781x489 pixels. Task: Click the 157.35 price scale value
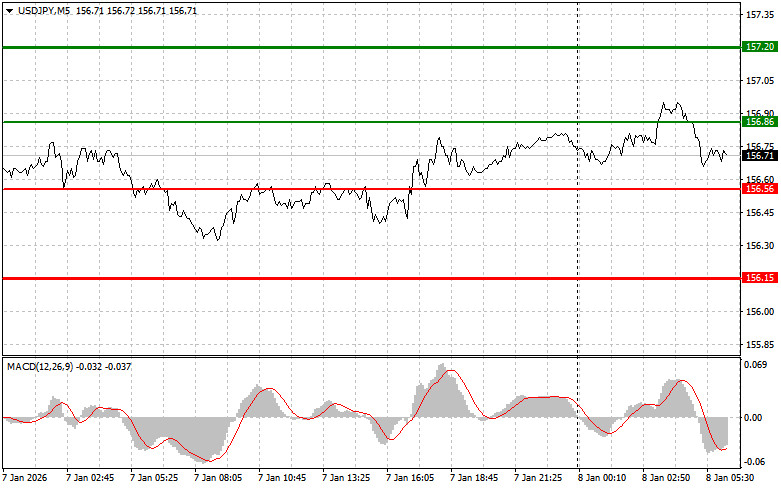pyautogui.click(x=760, y=15)
